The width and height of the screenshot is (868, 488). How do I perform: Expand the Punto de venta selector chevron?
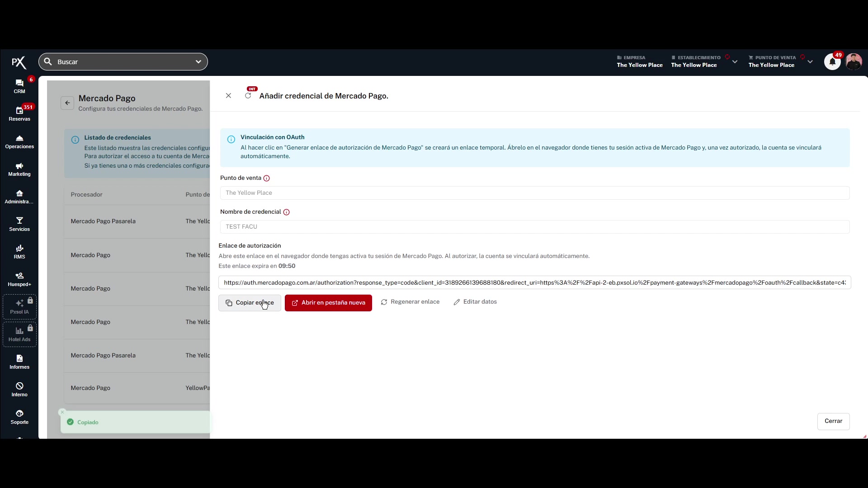coord(810,62)
